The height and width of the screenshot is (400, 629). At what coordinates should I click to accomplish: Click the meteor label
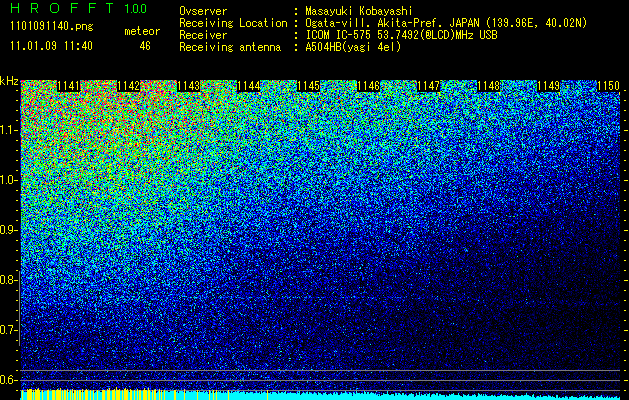pos(142,31)
